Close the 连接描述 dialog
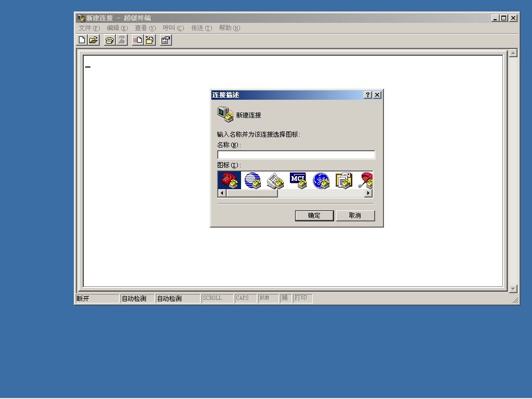The image size is (532, 399). pyautogui.click(x=377, y=95)
